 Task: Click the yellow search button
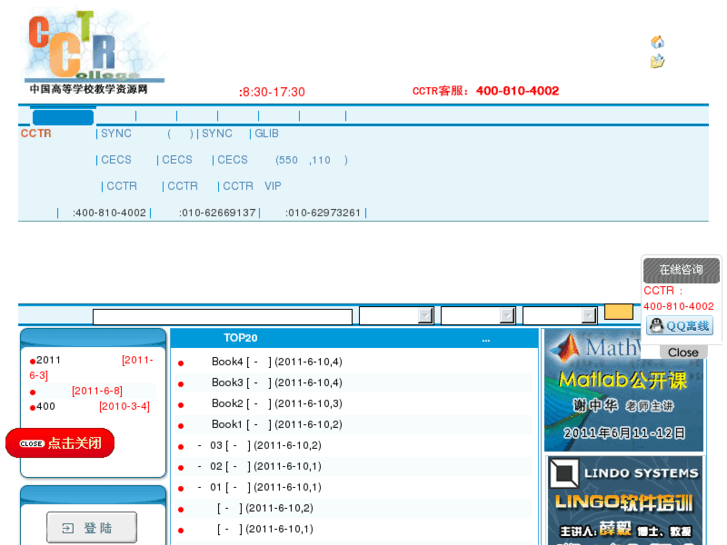pos(619,312)
